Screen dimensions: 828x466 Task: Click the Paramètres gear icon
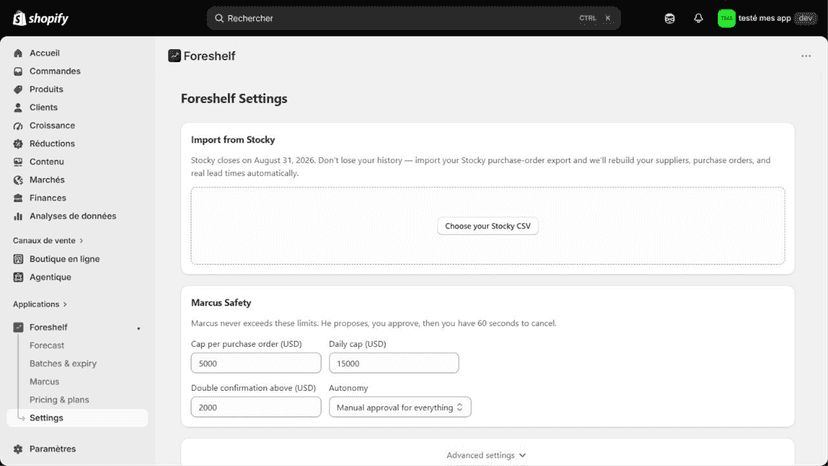click(x=18, y=449)
